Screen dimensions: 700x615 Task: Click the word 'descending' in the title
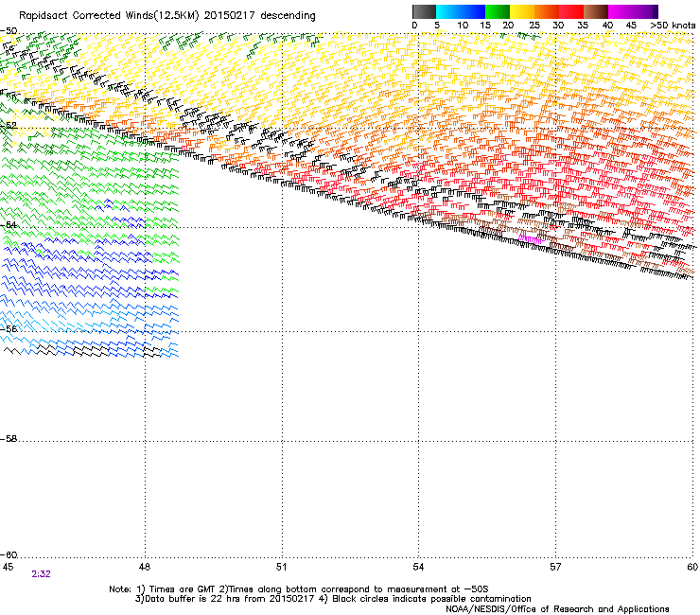click(288, 15)
